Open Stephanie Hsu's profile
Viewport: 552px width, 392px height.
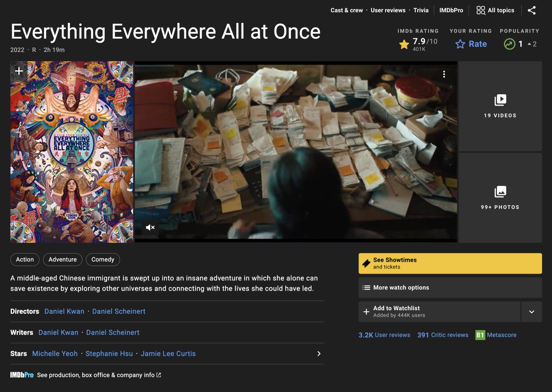(x=109, y=354)
